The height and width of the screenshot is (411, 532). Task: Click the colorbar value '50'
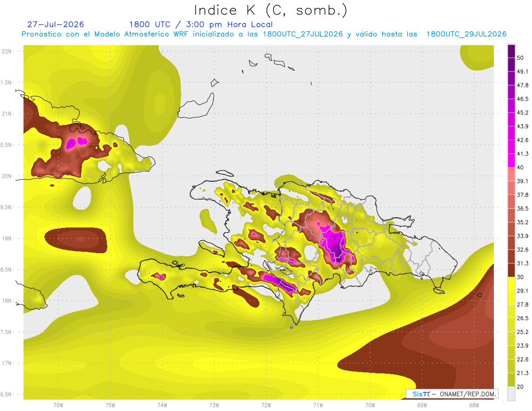click(x=520, y=58)
